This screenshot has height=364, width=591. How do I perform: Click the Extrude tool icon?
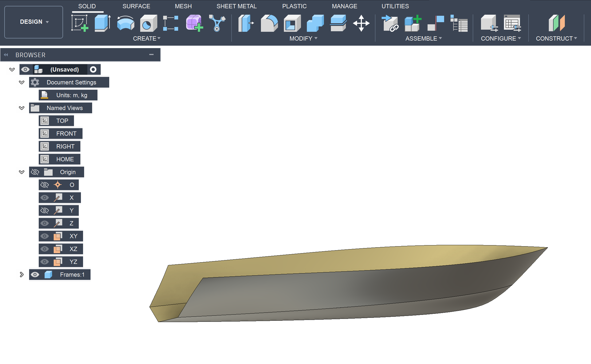(102, 23)
